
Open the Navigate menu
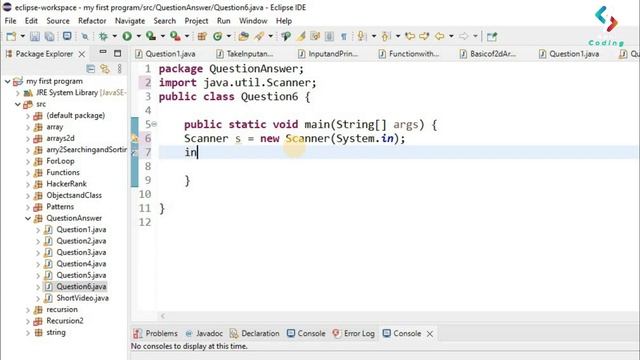(x=130, y=21)
